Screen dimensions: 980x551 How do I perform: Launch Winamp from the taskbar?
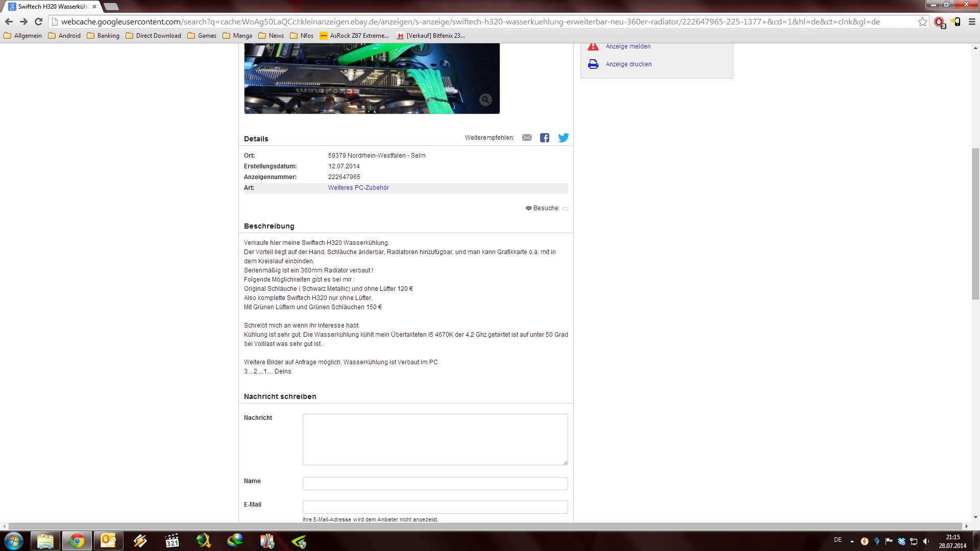[x=140, y=541]
